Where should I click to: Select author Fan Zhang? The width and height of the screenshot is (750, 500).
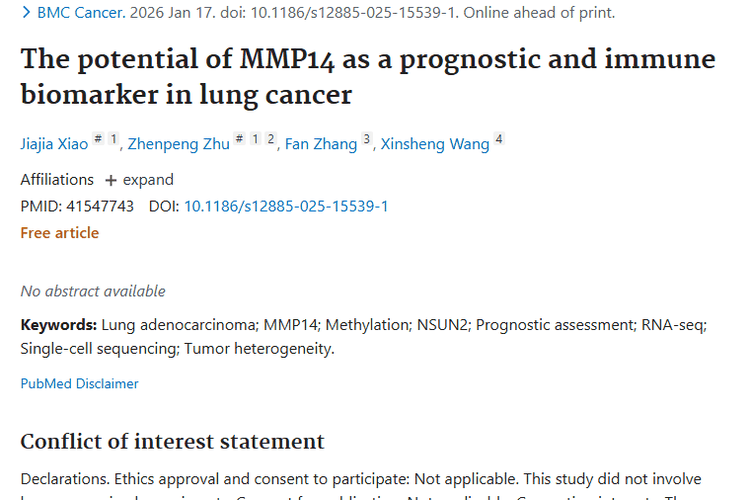[x=321, y=144]
